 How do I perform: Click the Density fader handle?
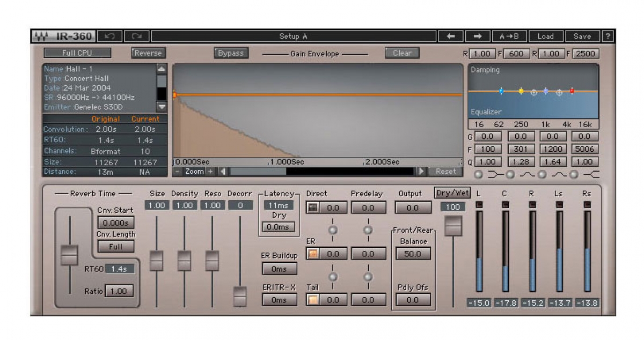(x=185, y=261)
